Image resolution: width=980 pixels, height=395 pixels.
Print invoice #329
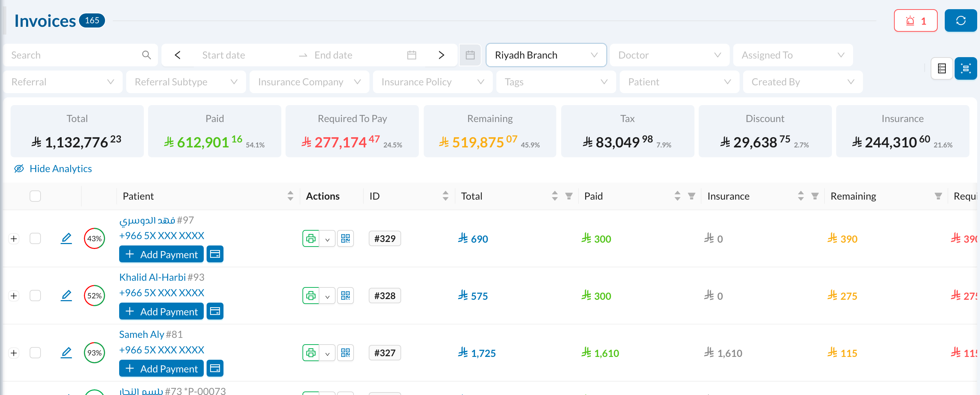[x=311, y=239]
